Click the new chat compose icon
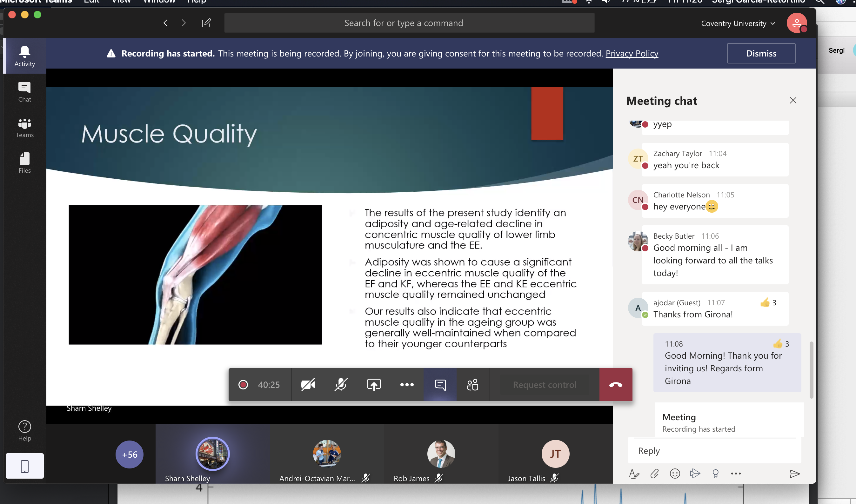Image resolution: width=856 pixels, height=504 pixels. click(x=206, y=23)
